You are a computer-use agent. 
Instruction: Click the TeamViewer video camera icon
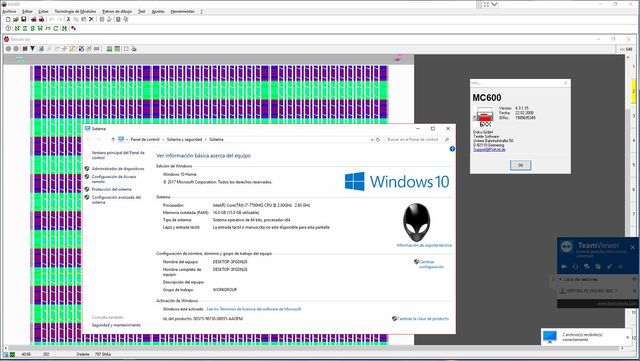point(564,267)
